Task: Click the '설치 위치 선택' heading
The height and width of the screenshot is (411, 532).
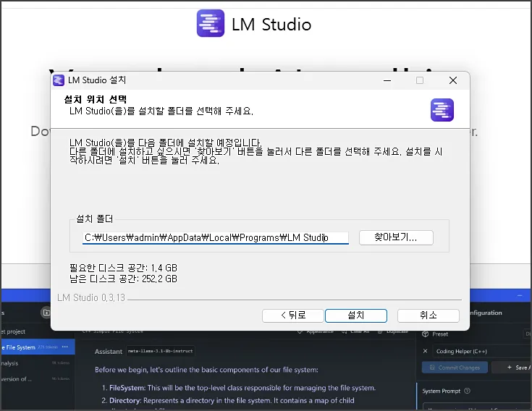Action: click(x=96, y=99)
